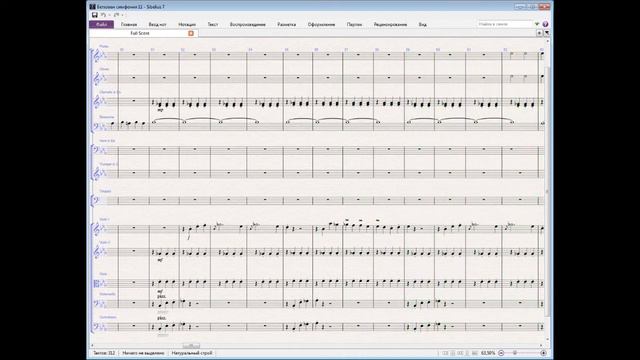Click the mp dynamic under the clarinet staff
Screen dimensions: 640x360
click(160, 110)
